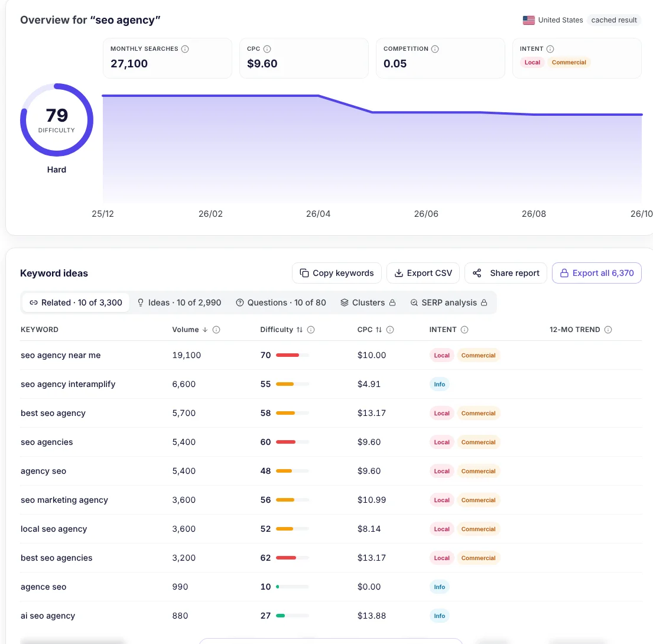Click the Clusters lock icon
This screenshot has width=653, height=644.
tap(392, 303)
